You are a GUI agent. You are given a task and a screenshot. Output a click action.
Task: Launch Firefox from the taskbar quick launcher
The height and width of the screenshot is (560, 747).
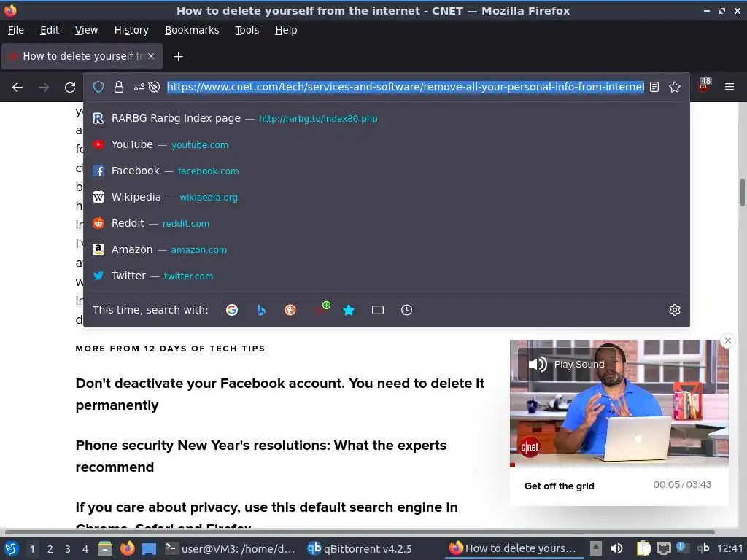(x=127, y=548)
